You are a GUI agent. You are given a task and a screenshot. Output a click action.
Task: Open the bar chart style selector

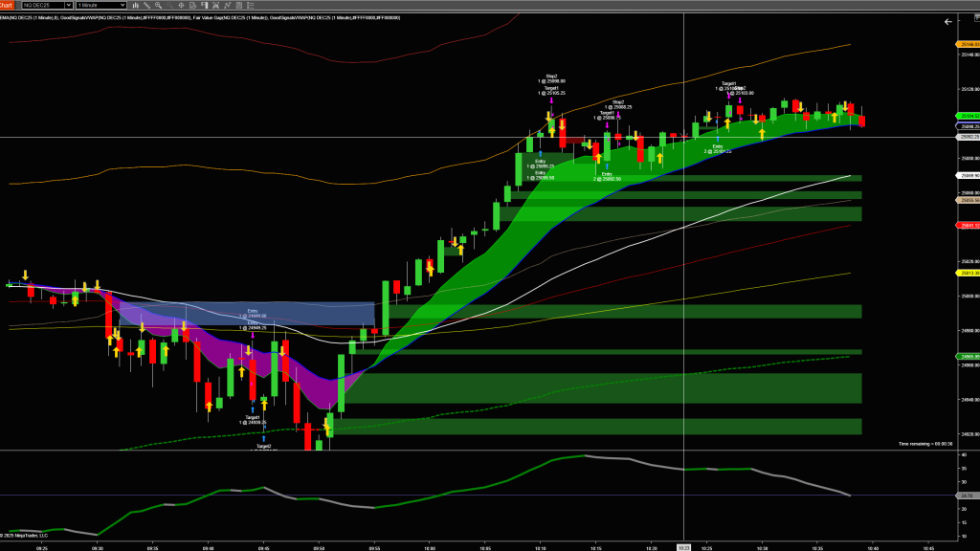[x=136, y=5]
